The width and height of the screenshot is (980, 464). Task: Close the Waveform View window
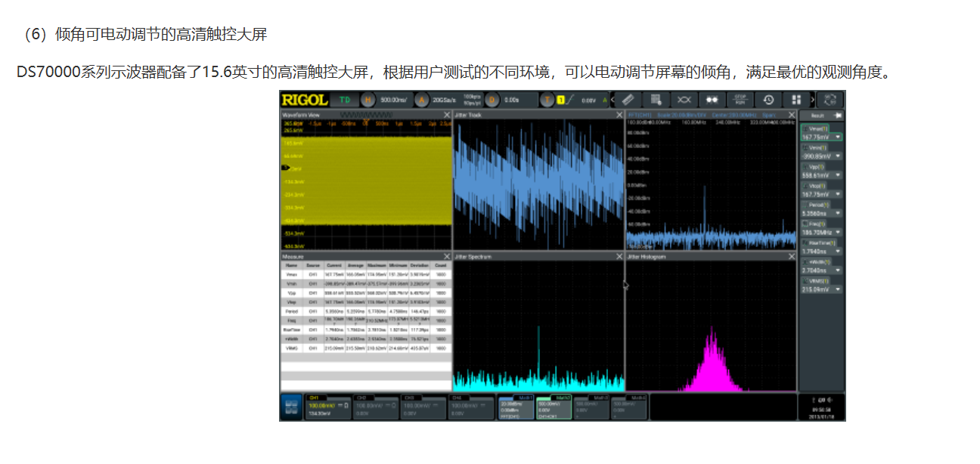point(447,115)
